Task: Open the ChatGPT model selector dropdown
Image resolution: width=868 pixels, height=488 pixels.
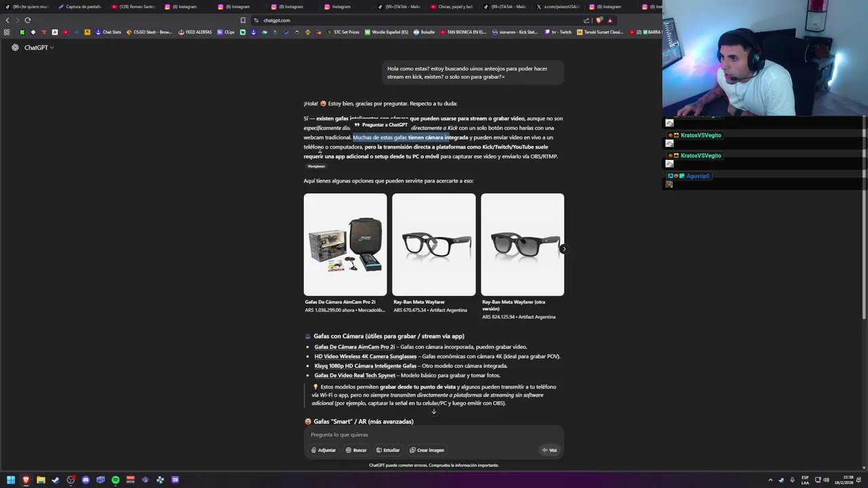Action: 39,47
